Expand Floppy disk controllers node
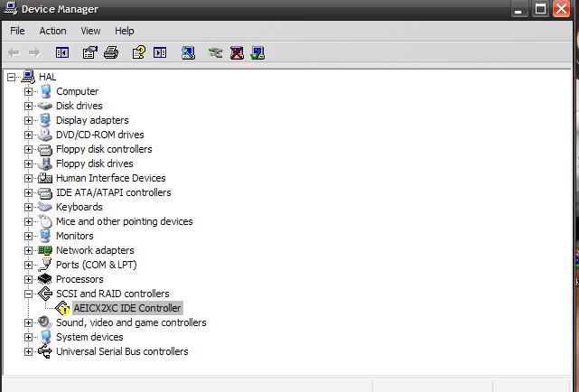This screenshot has width=579, height=392. click(28, 149)
